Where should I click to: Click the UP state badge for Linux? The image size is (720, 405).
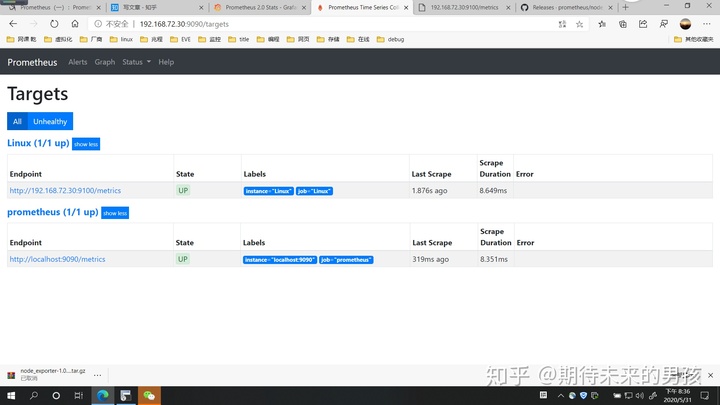point(183,191)
